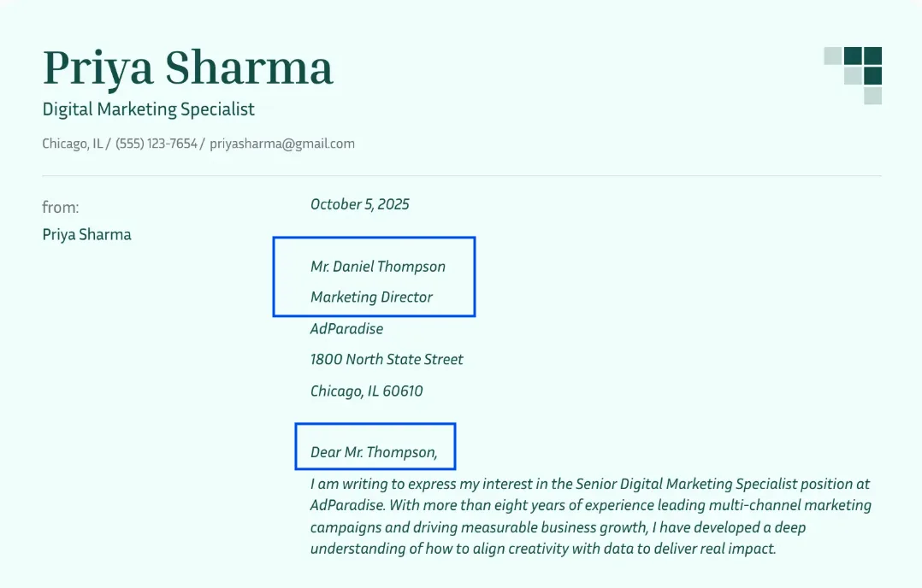Click the horizontal divider under the header
Screen dimensions: 922x588
tap(462, 176)
